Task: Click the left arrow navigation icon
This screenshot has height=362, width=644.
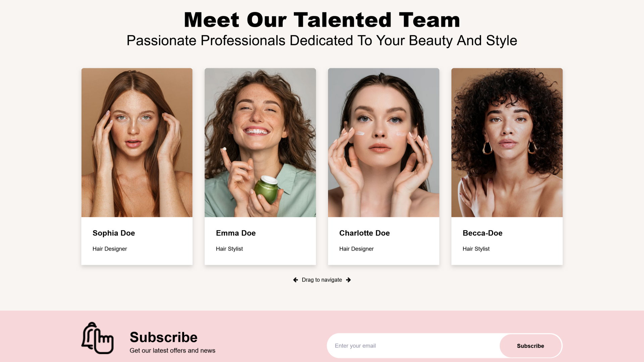Action: coord(296,280)
